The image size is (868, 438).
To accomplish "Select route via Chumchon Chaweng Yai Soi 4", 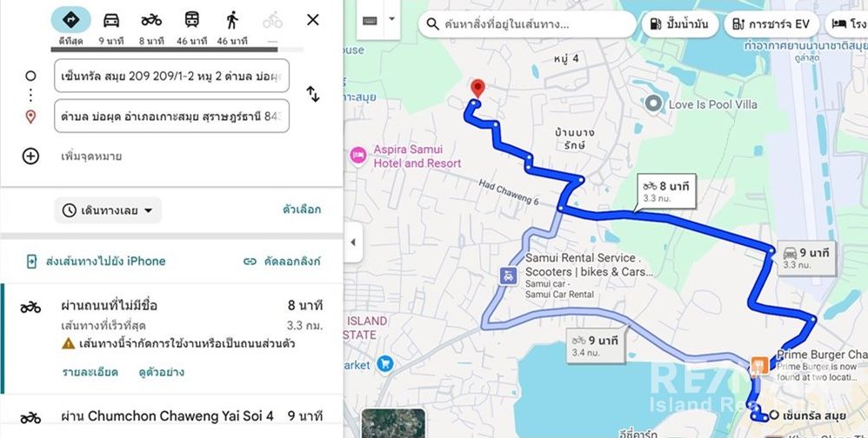I will coord(171,416).
